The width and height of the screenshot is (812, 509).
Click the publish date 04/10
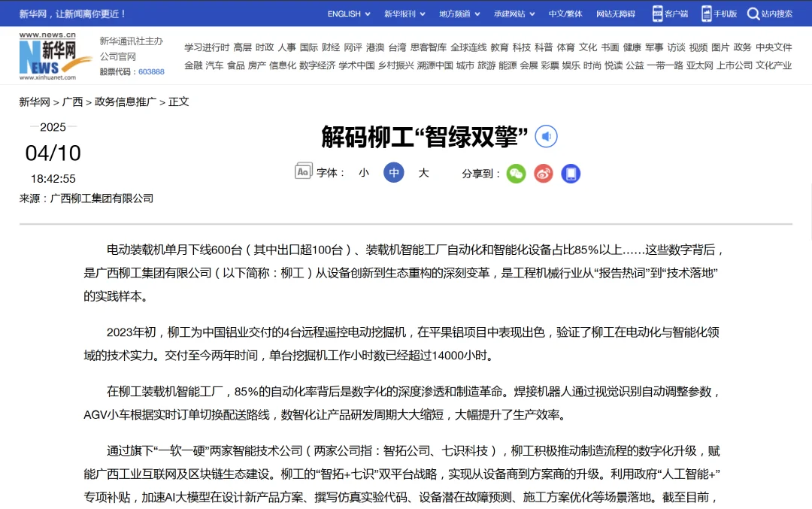coord(53,153)
